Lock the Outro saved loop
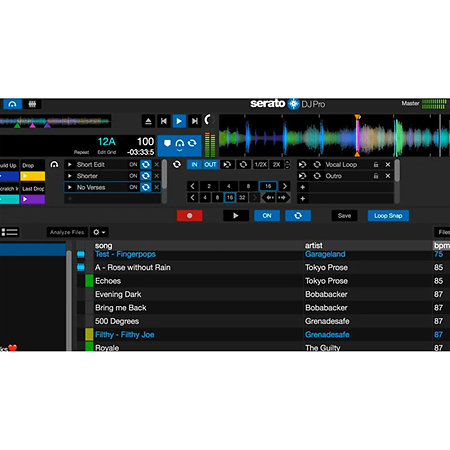This screenshot has width=450, height=450. pyautogui.click(x=376, y=176)
